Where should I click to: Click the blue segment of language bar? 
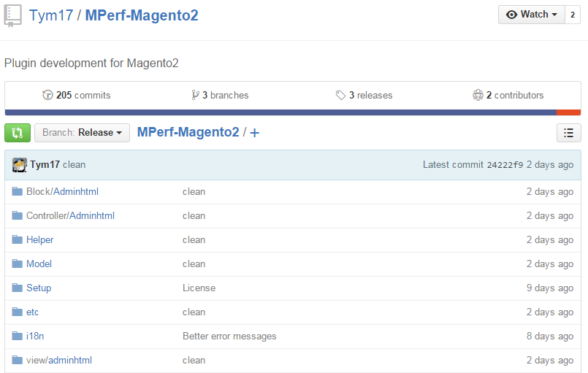[280, 112]
